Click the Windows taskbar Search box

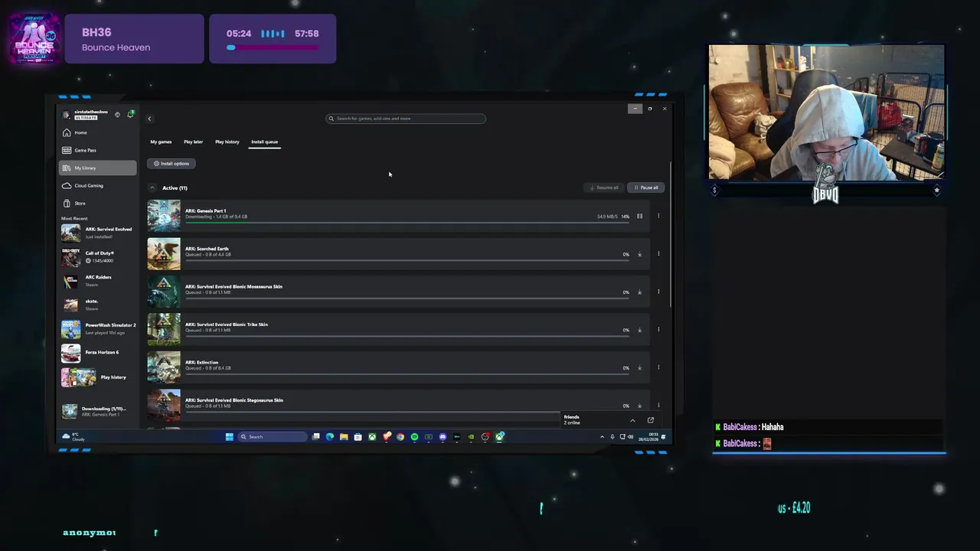(x=273, y=437)
